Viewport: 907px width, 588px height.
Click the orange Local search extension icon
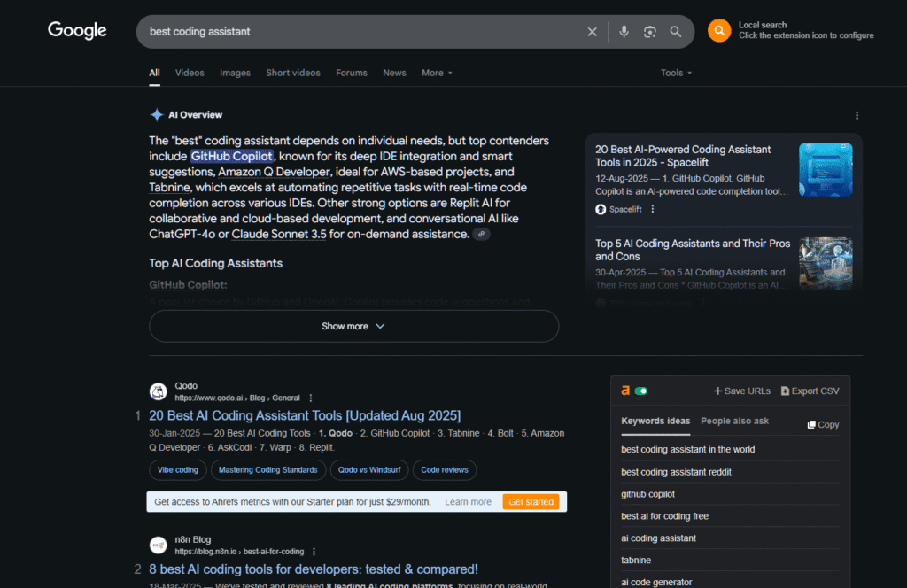[x=719, y=31]
